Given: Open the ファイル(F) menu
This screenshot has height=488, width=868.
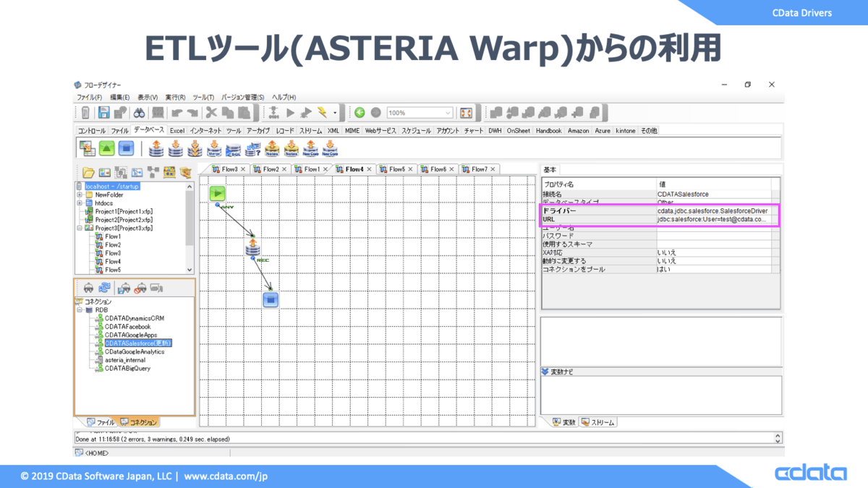Looking at the screenshot, I should [x=90, y=97].
